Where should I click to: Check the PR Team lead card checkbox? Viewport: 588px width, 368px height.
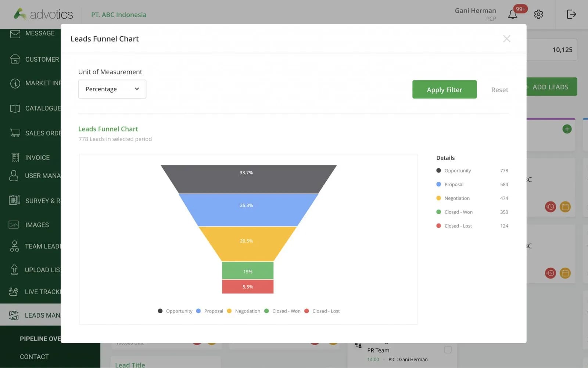448,350
